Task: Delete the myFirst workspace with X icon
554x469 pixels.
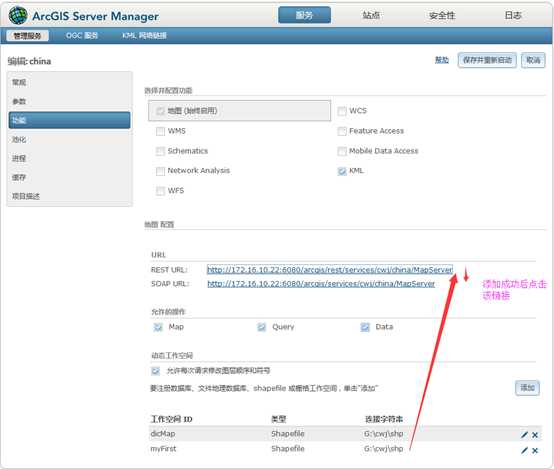Action: click(x=535, y=450)
